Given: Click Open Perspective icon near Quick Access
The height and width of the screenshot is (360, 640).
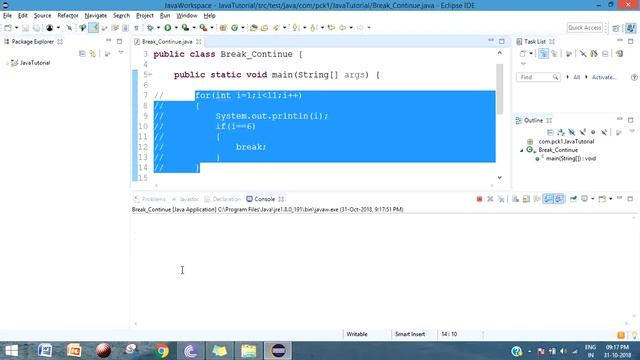Looking at the screenshot, I should click(x=616, y=28).
